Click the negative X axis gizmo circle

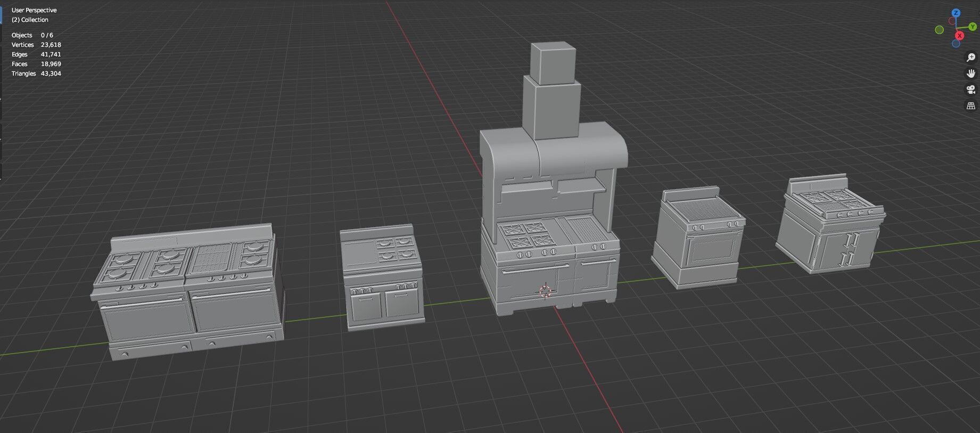[x=953, y=22]
